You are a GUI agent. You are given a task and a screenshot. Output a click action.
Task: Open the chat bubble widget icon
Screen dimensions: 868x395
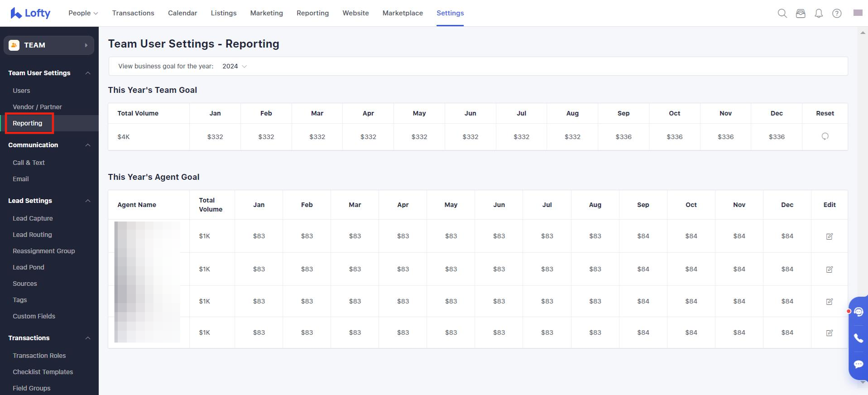point(858,364)
